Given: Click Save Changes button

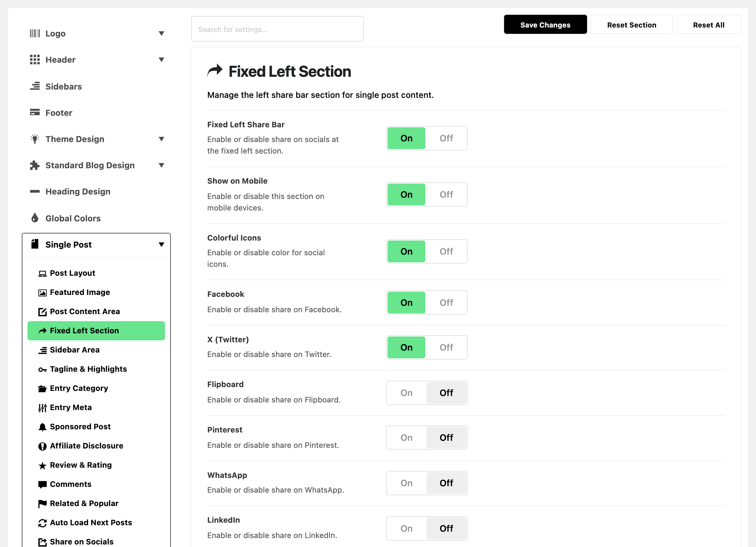Looking at the screenshot, I should coord(545,25).
